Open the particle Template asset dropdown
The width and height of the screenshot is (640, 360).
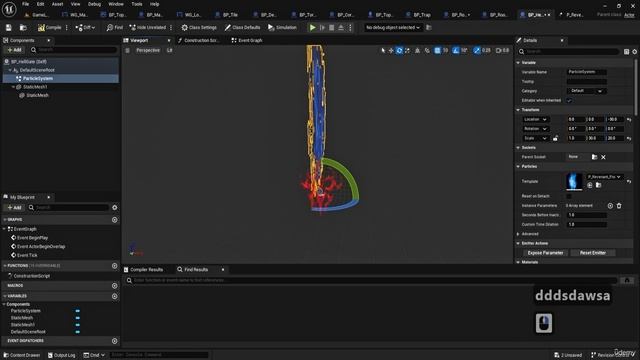pyautogui.click(x=604, y=177)
